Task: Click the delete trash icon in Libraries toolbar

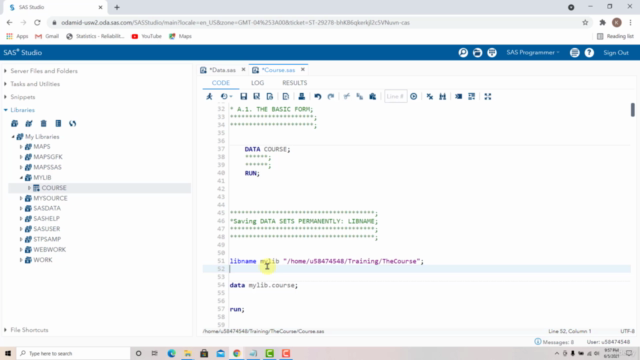Action: (x=43, y=123)
